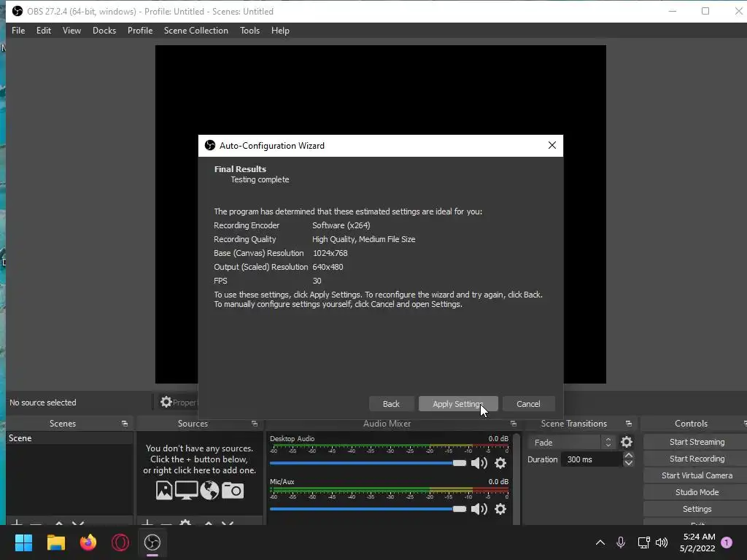Open the Scene Collection menu
Image resolution: width=747 pixels, height=560 pixels.
coord(196,31)
